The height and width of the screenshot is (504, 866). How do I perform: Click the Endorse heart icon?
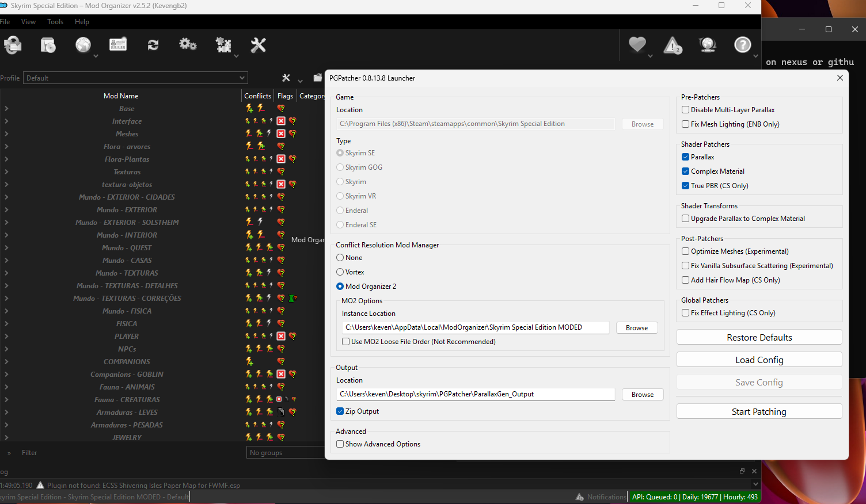pos(637,44)
